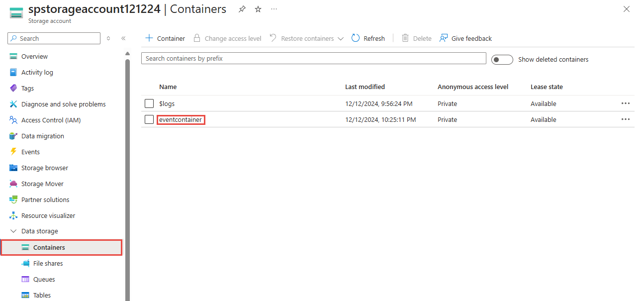The width and height of the screenshot is (644, 301).
Task: Click the Storage Mover icon
Action: (x=13, y=184)
